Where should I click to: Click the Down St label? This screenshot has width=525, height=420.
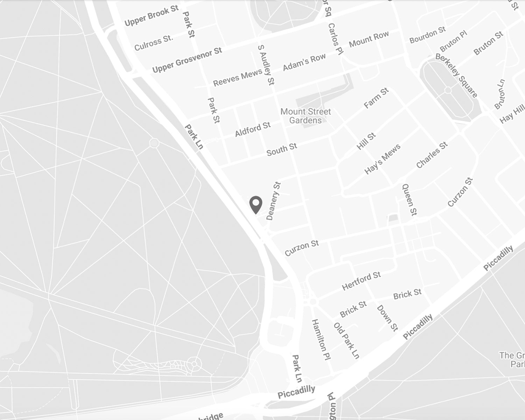pos(387,318)
